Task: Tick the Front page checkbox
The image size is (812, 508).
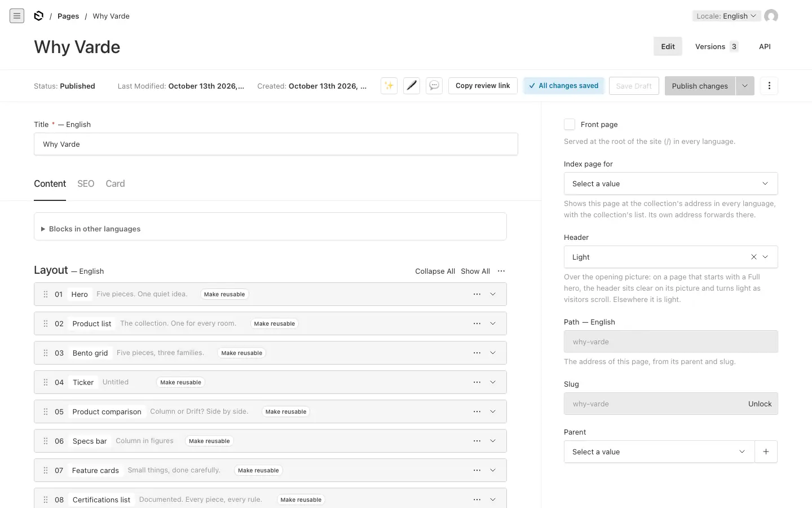Action: click(x=570, y=124)
